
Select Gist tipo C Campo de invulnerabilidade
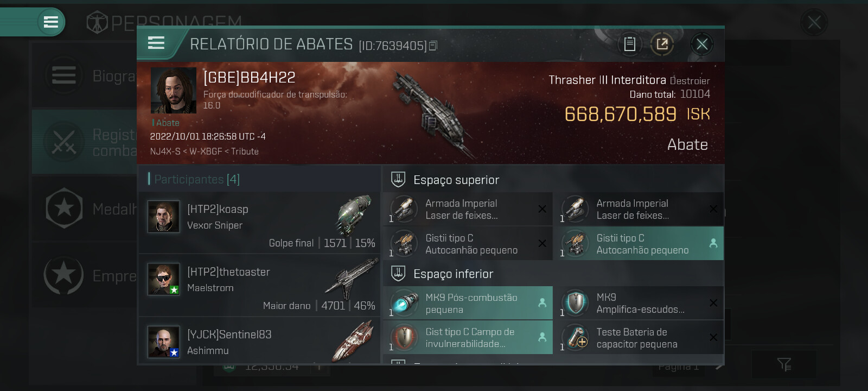[x=468, y=337]
